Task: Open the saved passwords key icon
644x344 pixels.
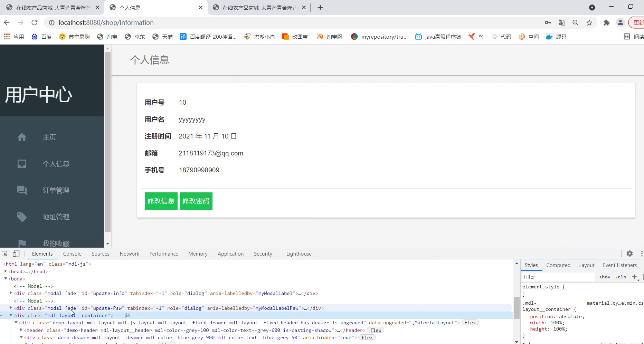Action: coord(548,22)
